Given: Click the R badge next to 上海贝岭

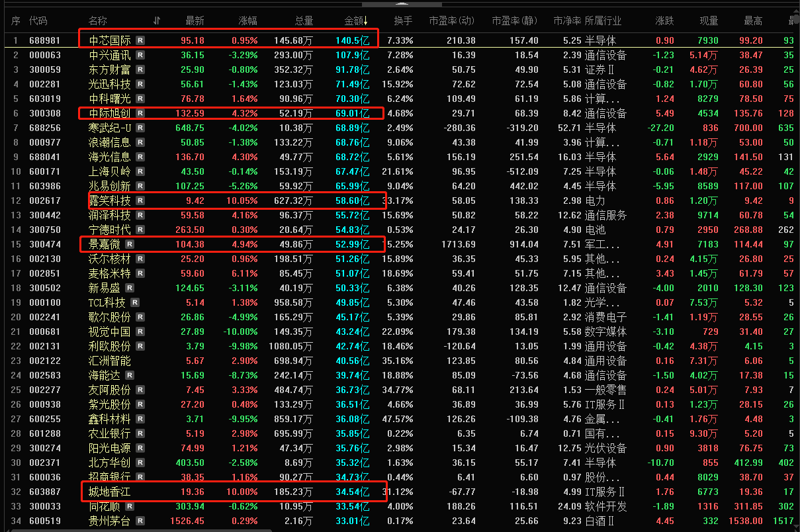Looking at the screenshot, I should click(x=140, y=171).
